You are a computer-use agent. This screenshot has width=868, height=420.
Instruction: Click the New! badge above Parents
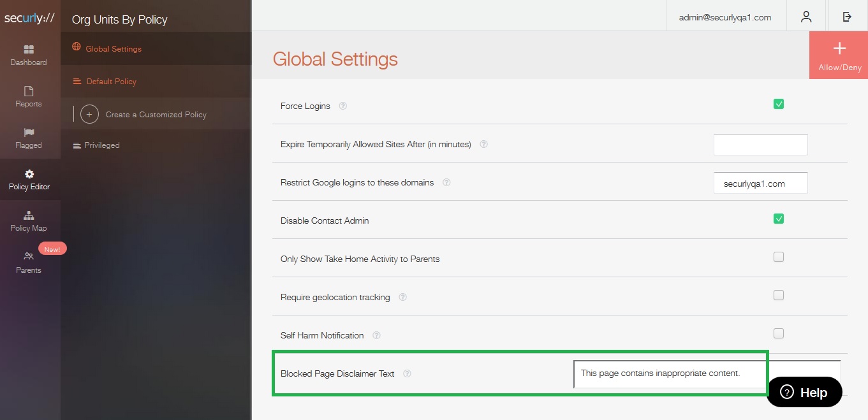point(52,249)
